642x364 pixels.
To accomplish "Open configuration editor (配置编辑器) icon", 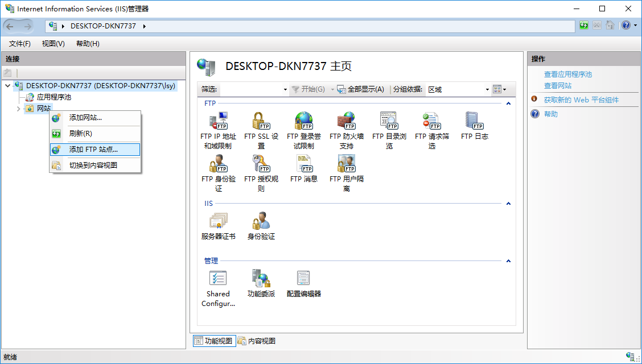I will (304, 283).
